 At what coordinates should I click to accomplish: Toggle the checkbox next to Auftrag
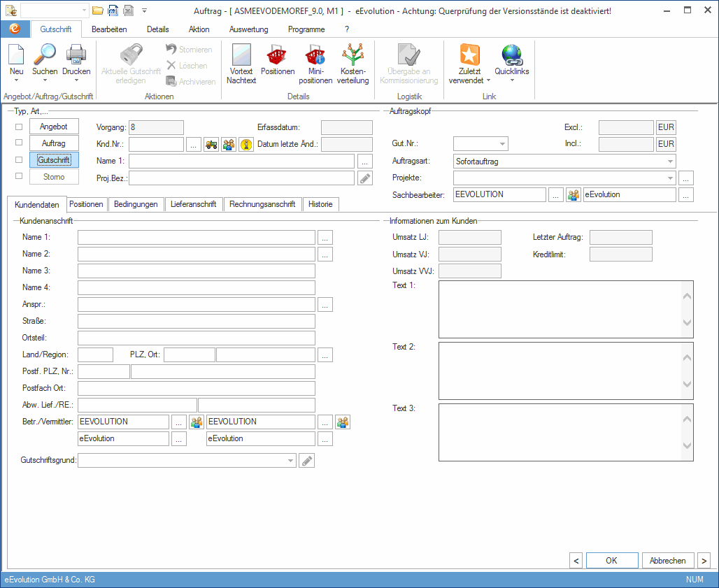click(x=19, y=143)
